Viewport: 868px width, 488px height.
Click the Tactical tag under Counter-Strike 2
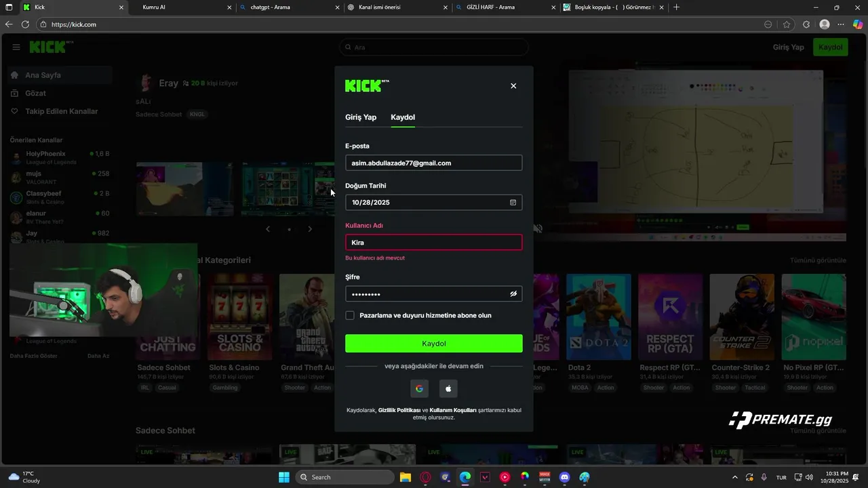point(754,388)
